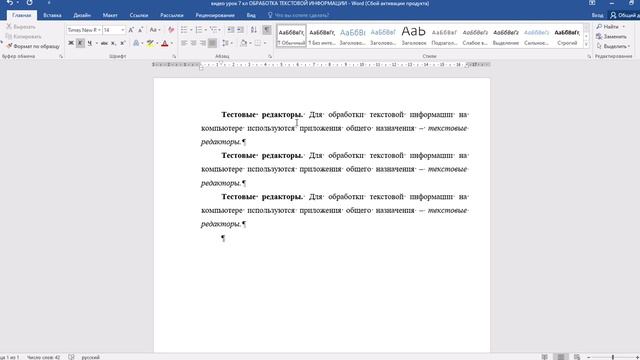
Task: Toggle strikethrough (abc) formatting
Action: [x=104, y=43]
